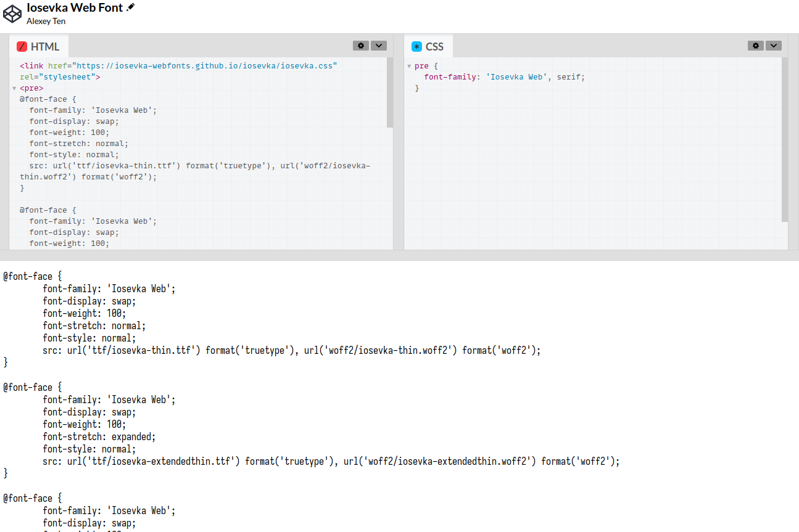Switch to the CSS tab

click(x=434, y=46)
